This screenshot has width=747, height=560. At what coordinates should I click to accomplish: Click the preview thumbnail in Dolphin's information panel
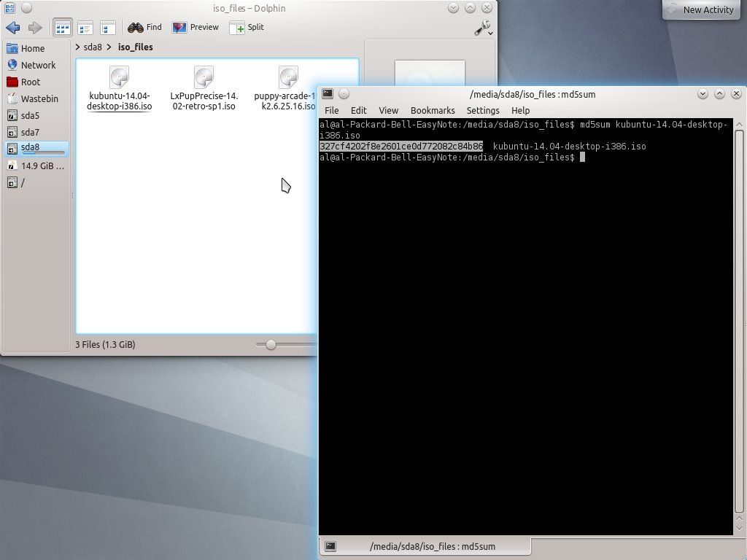pos(430,74)
